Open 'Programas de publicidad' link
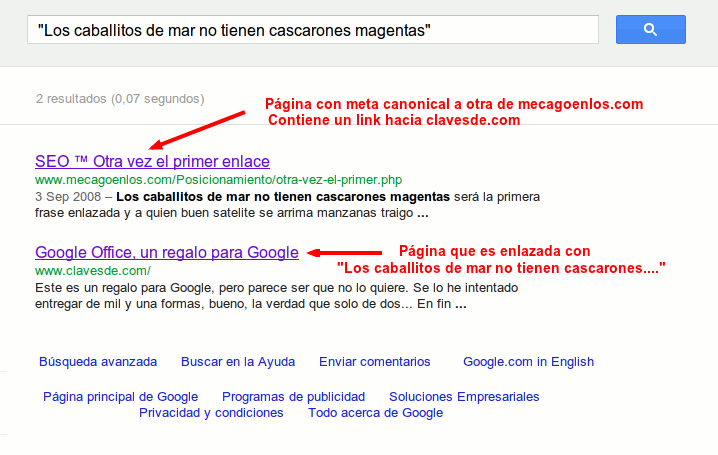 (294, 397)
